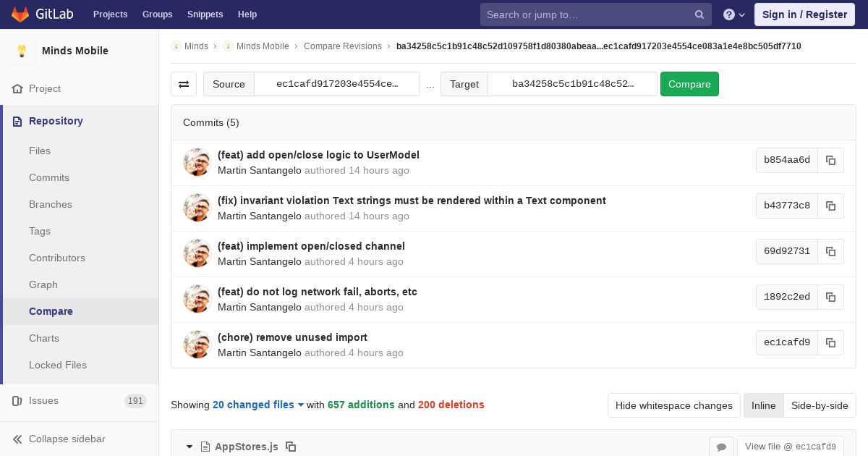Copy commit SHA 69d92731
This screenshot has height=456, width=868.
(830, 251)
